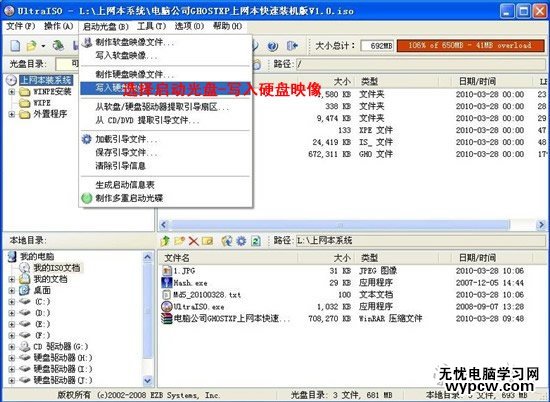
Task: Click the WinRAR archive icon for 电脑公司GHOSTXP
Action: [x=167, y=318]
